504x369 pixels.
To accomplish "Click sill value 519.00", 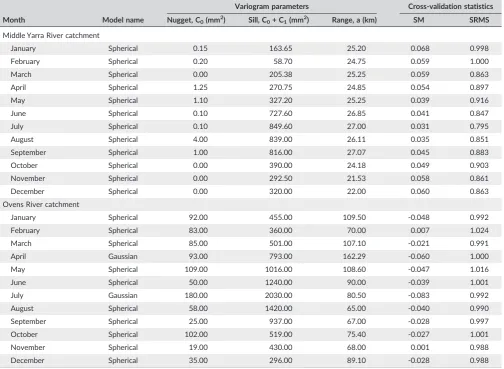I will pos(281,334).
